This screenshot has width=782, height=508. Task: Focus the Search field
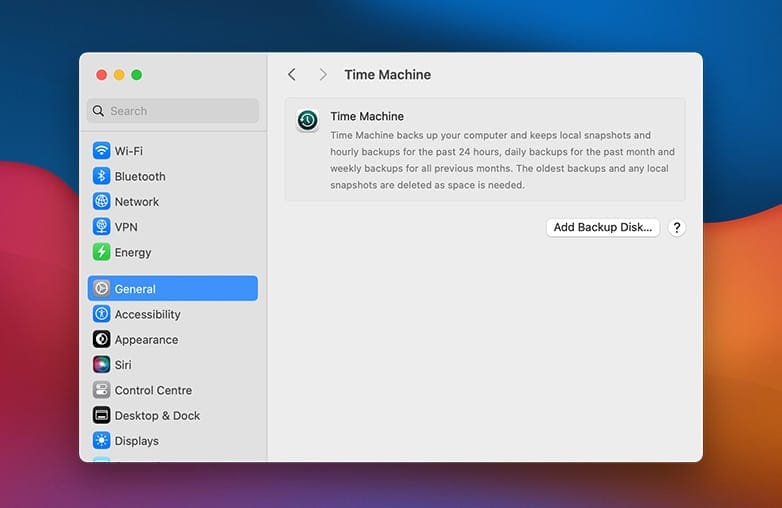point(173,111)
